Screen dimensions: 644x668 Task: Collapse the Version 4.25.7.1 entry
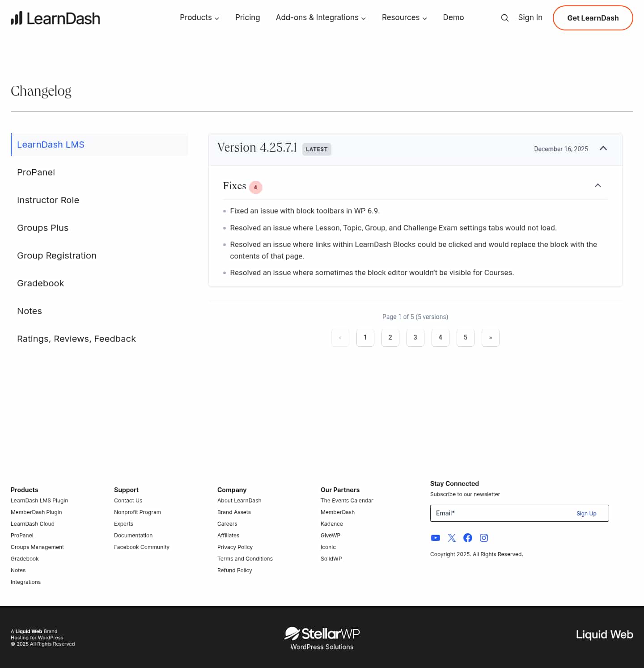tap(603, 149)
